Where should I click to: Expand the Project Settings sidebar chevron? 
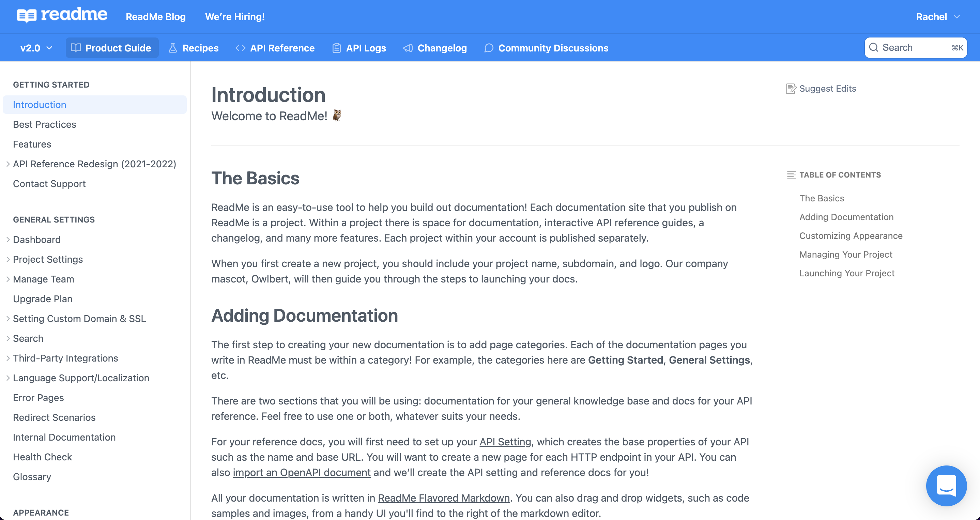point(8,259)
